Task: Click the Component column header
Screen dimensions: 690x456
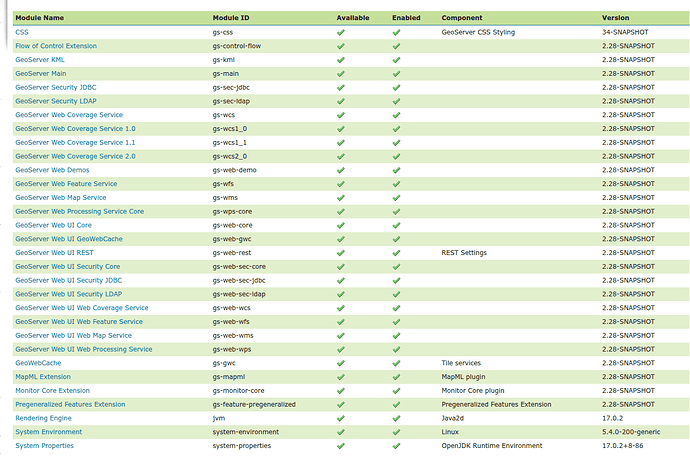Action: pyautogui.click(x=462, y=18)
